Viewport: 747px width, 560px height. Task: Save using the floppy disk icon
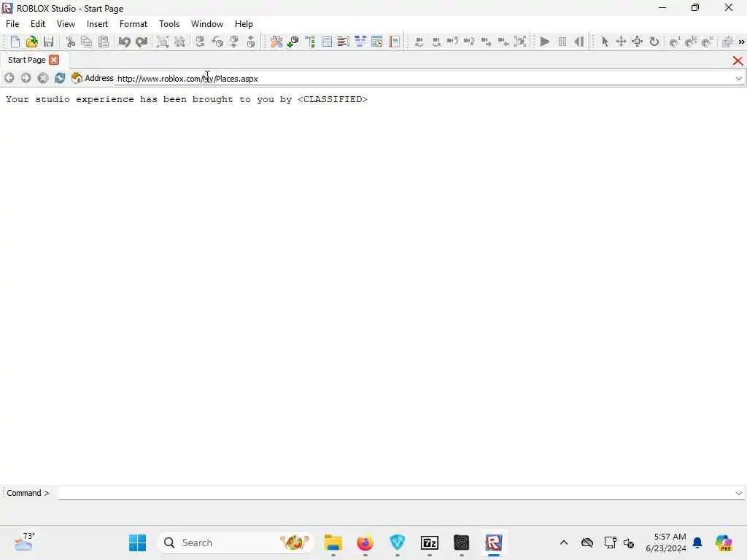48,42
